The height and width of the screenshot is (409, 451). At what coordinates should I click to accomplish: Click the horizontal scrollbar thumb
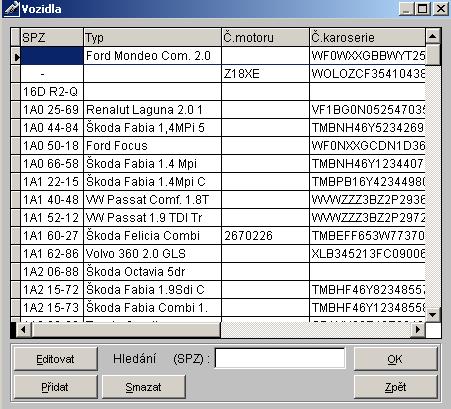126,330
